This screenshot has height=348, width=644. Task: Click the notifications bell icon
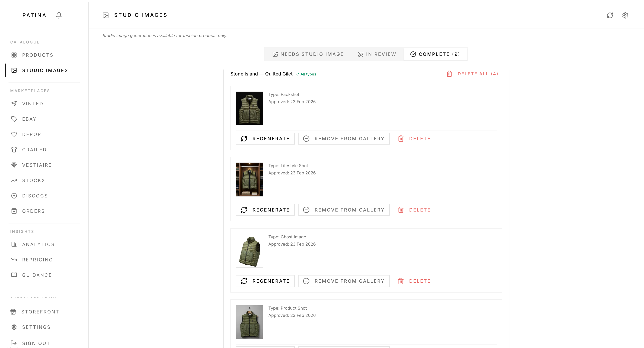click(59, 15)
